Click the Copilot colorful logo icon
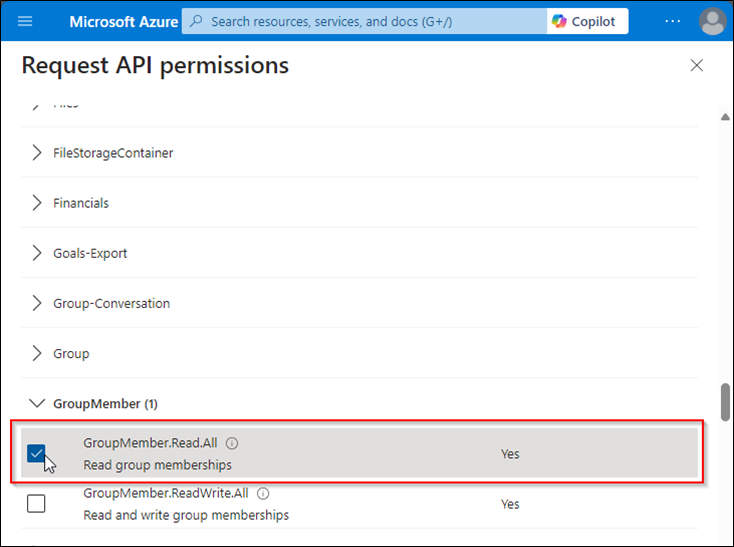The image size is (734, 547). pyautogui.click(x=559, y=21)
